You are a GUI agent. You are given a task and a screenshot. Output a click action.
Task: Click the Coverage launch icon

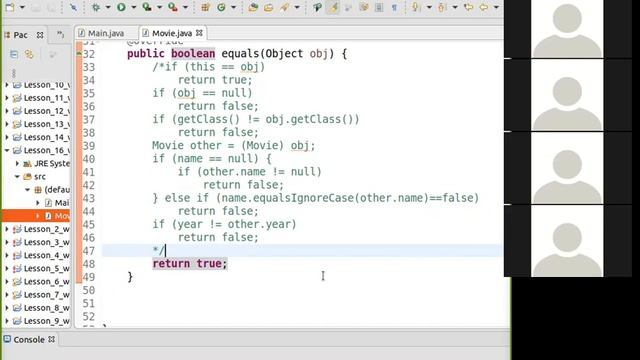tap(147, 7)
